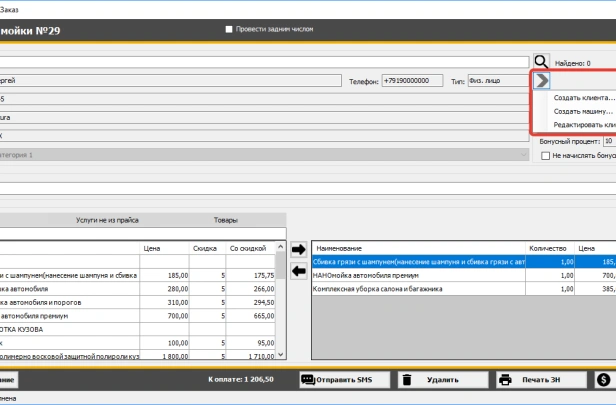Expand the grayed category dropdown
616x405 pixels.
pos(524,155)
